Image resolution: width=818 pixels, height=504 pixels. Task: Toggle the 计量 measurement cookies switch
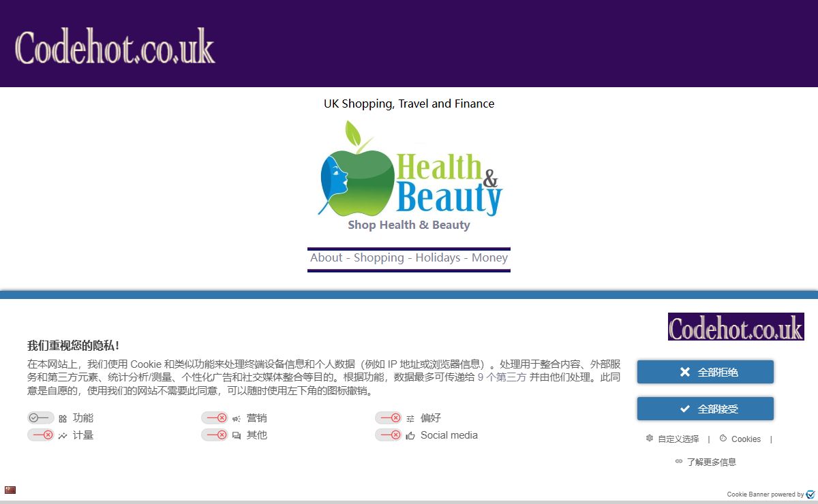[40, 435]
